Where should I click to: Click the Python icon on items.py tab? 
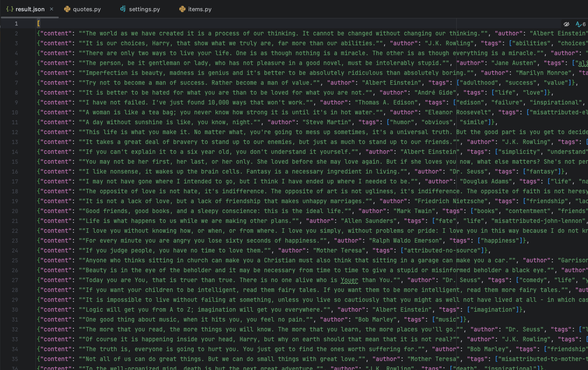(182, 9)
